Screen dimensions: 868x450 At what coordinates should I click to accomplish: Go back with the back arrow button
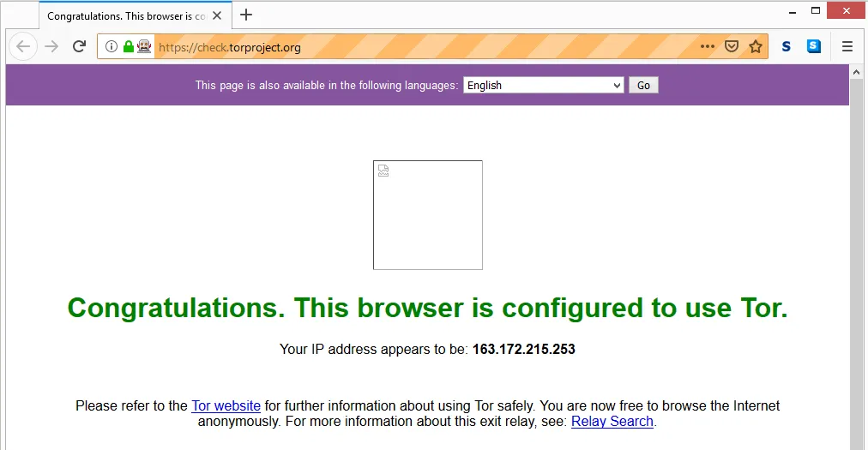click(x=23, y=46)
